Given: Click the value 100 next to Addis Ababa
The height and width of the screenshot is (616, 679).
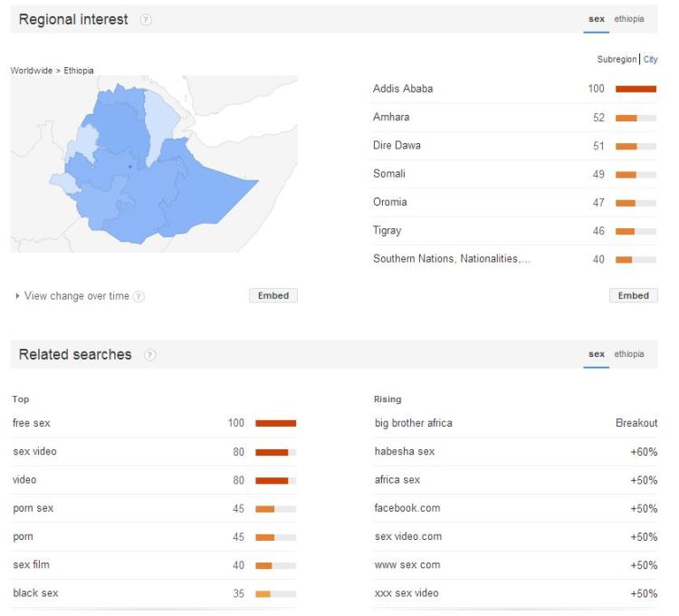Looking at the screenshot, I should pyautogui.click(x=596, y=89).
